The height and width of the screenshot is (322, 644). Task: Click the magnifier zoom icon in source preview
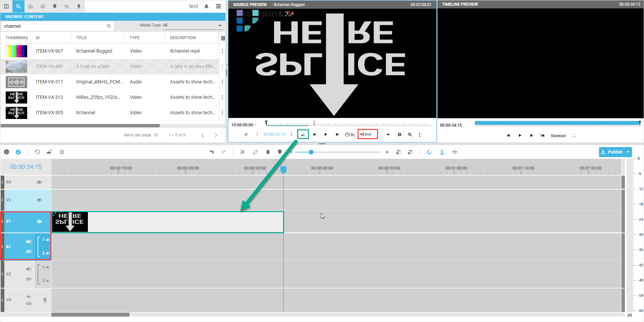tap(410, 135)
